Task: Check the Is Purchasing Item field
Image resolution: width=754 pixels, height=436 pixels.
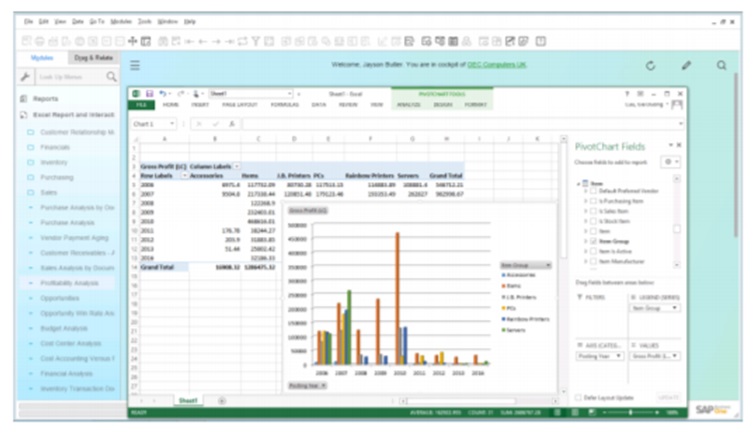Action: [x=593, y=201]
